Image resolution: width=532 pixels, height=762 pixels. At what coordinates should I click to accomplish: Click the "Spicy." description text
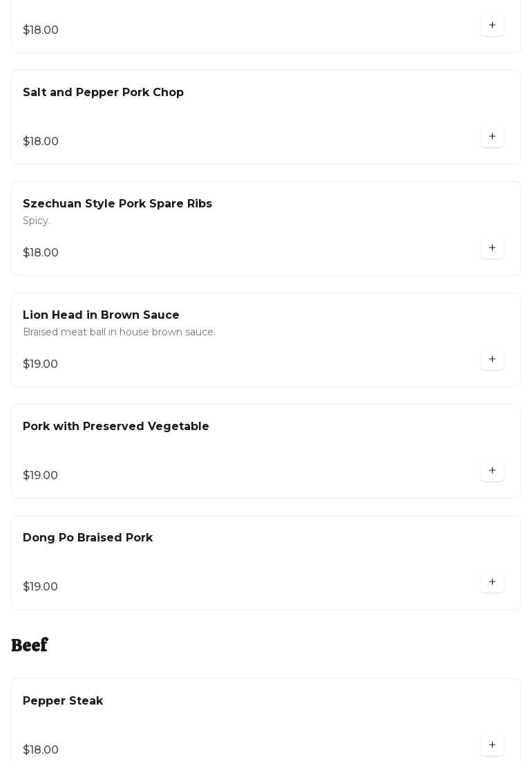(x=37, y=221)
